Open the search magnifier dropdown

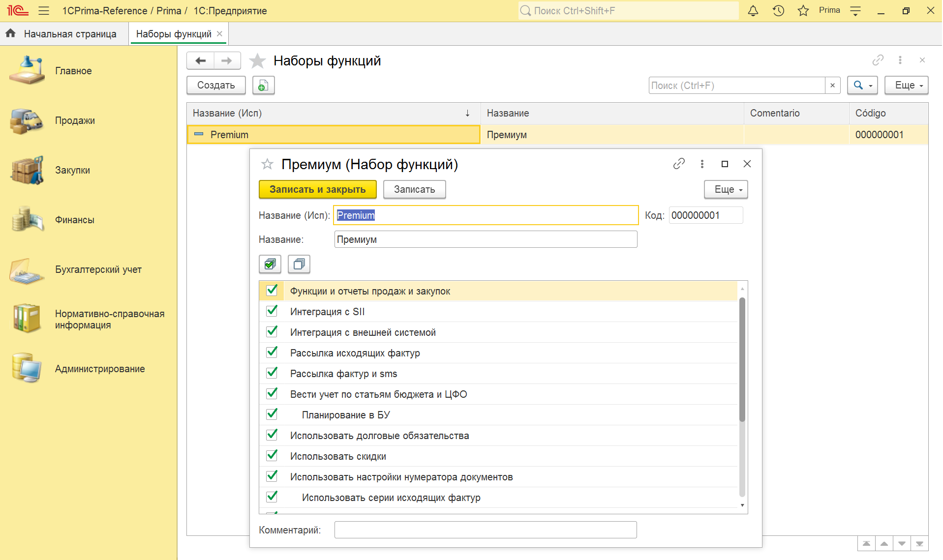862,86
